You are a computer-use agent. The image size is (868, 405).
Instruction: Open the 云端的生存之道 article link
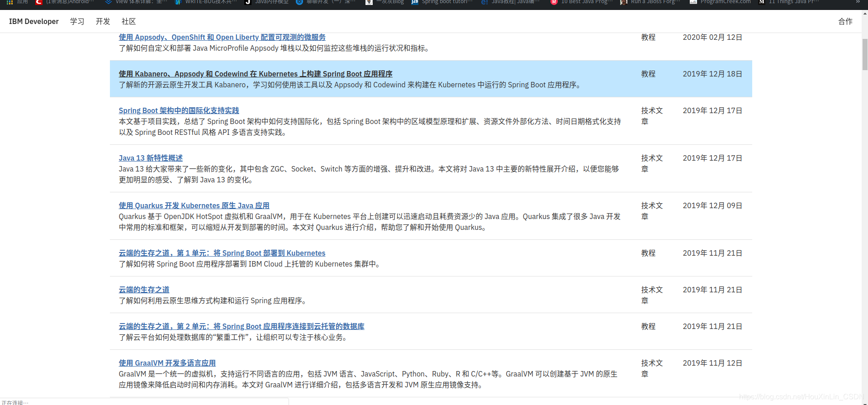[144, 290]
